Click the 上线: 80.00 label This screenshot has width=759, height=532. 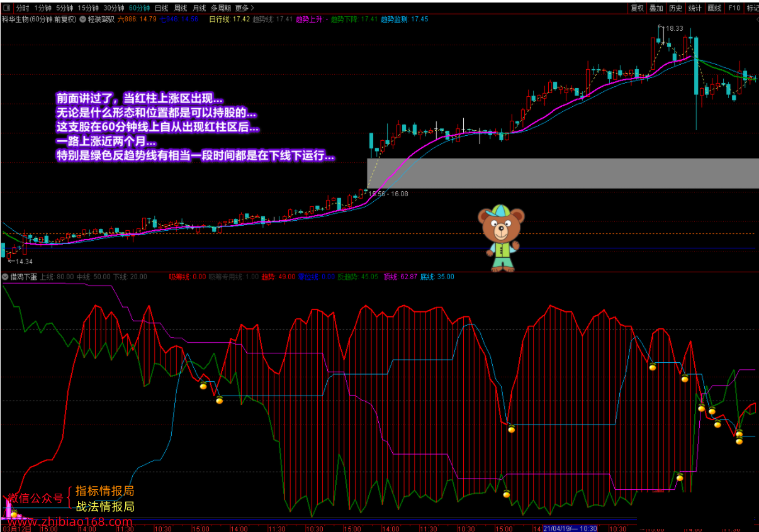[57, 277]
